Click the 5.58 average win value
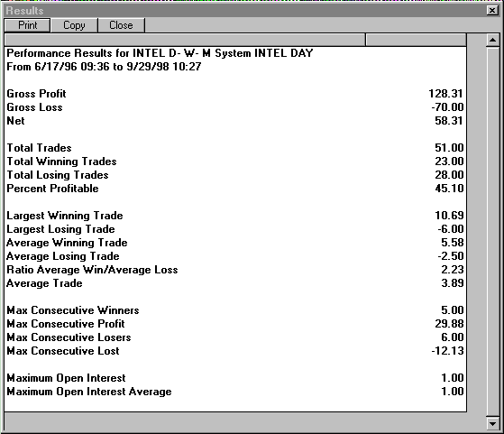 tap(453, 242)
